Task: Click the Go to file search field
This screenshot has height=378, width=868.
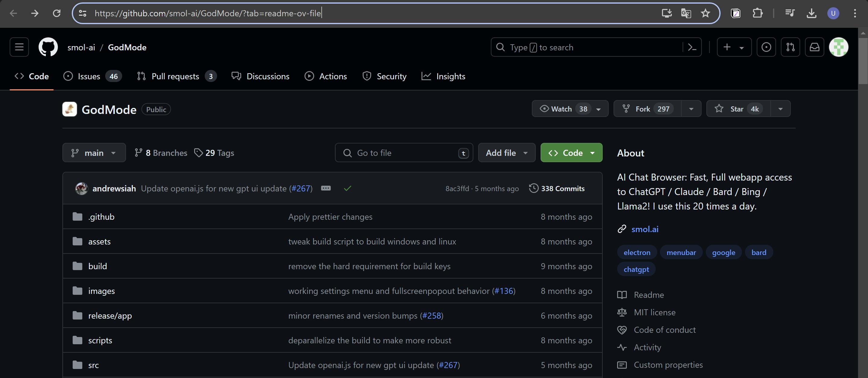Action: point(404,153)
